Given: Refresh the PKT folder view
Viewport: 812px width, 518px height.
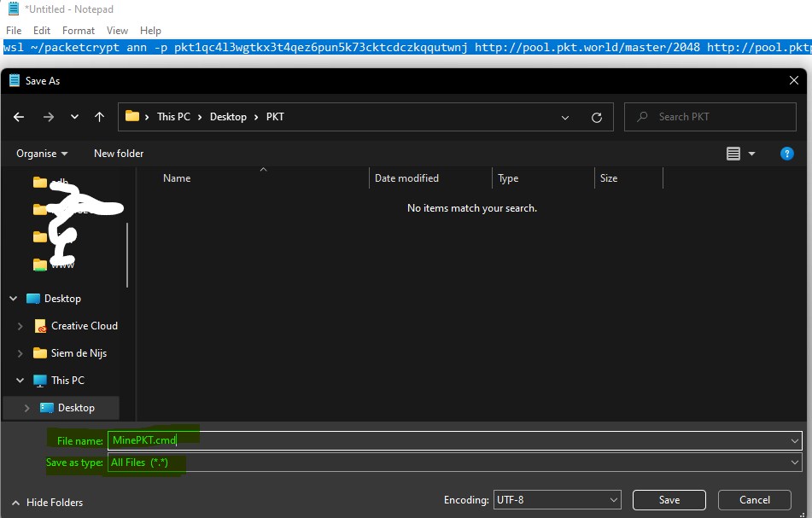Looking at the screenshot, I should (597, 118).
